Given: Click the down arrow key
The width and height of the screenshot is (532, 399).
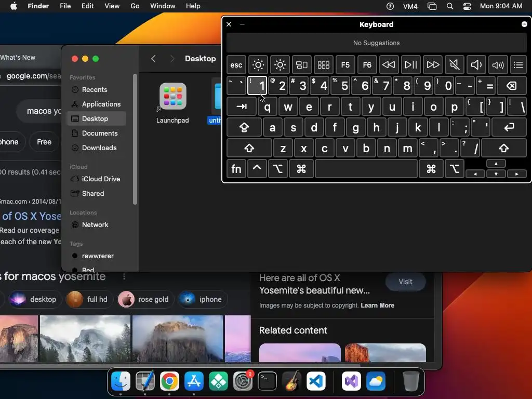Looking at the screenshot, I should 496,174.
